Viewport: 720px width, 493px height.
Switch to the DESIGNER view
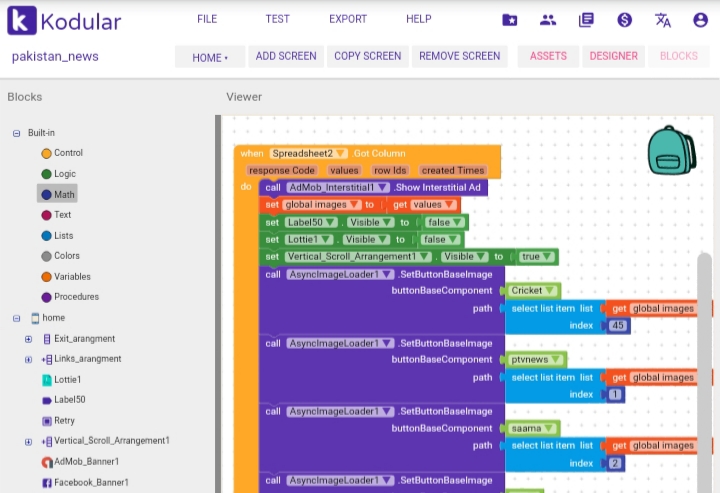[x=613, y=56]
